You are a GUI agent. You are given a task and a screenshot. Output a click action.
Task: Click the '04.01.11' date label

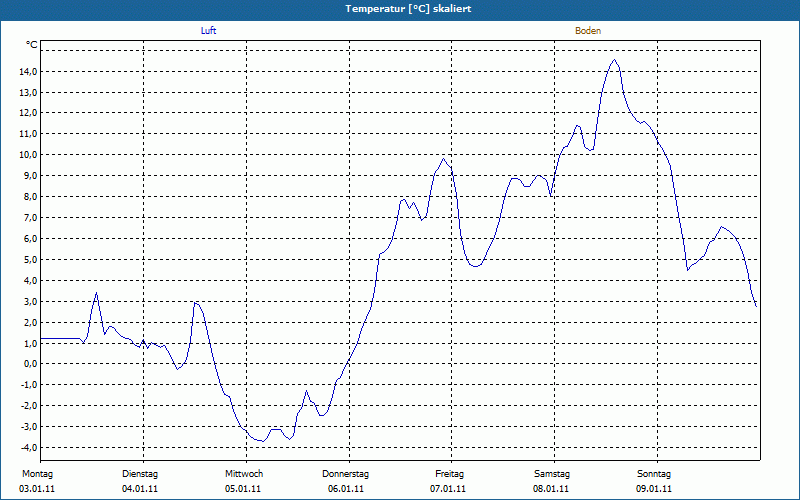[140, 489]
